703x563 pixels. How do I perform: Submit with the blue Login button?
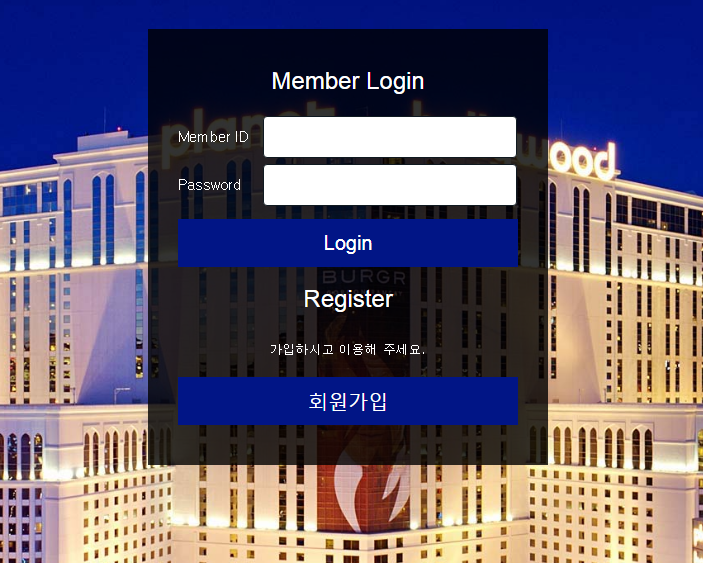point(348,243)
